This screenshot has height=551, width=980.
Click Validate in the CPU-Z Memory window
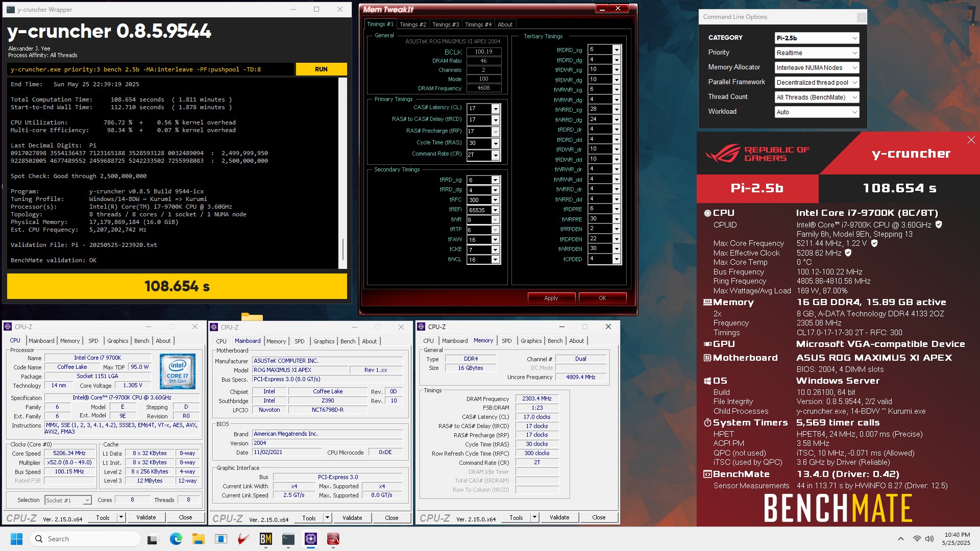[x=559, y=517]
